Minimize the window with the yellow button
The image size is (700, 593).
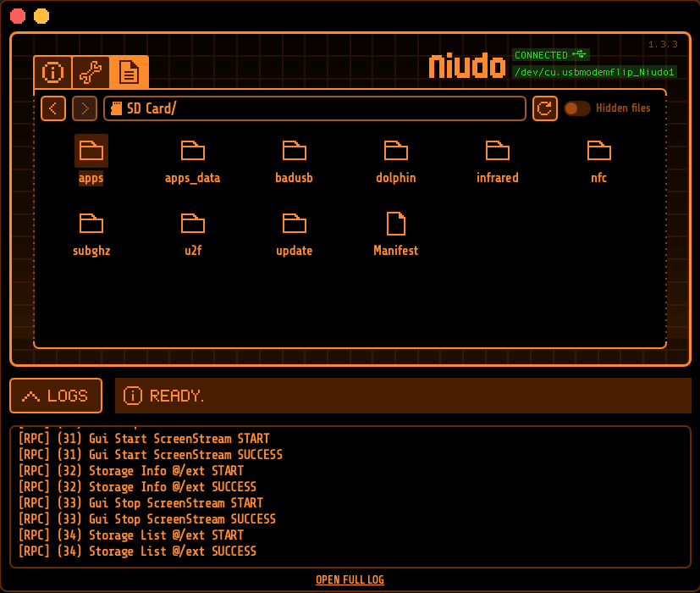[x=41, y=16]
